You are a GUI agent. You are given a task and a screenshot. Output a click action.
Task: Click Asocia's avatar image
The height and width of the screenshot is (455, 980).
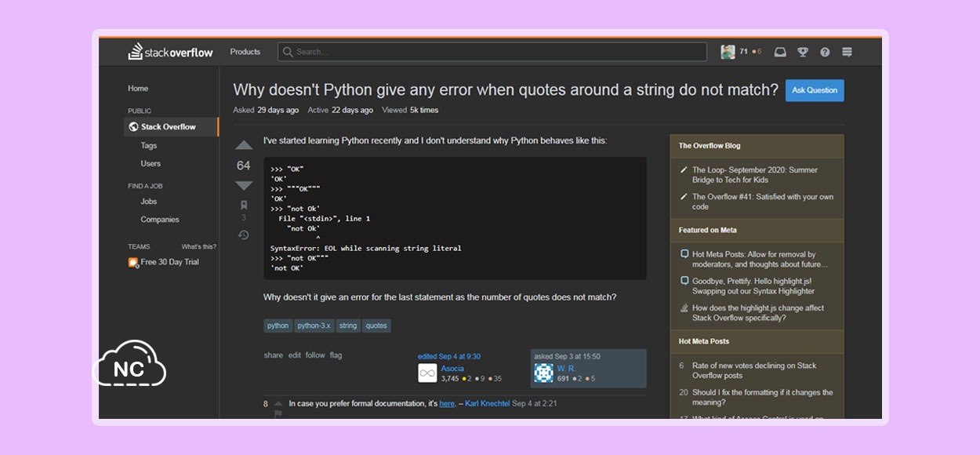(427, 373)
